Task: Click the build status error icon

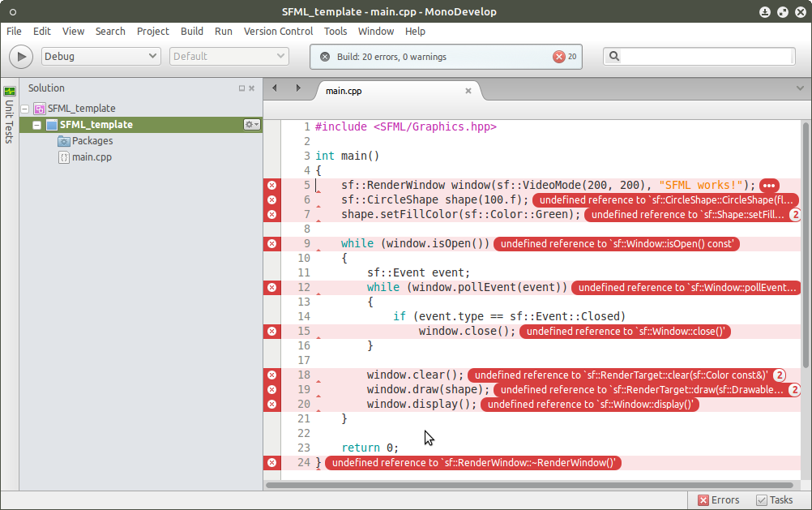Action: click(x=325, y=57)
